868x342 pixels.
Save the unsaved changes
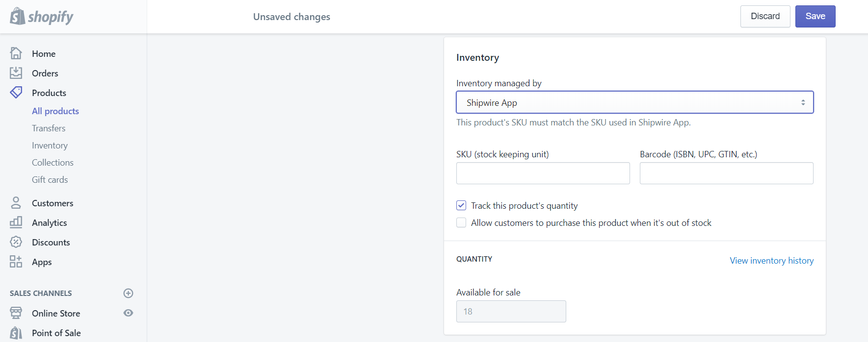coord(815,16)
